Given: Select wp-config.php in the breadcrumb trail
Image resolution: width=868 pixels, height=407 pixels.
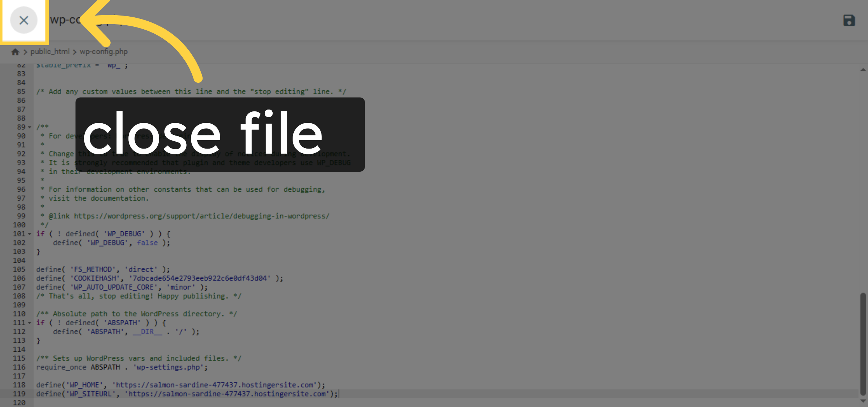Looking at the screenshot, I should (103, 52).
